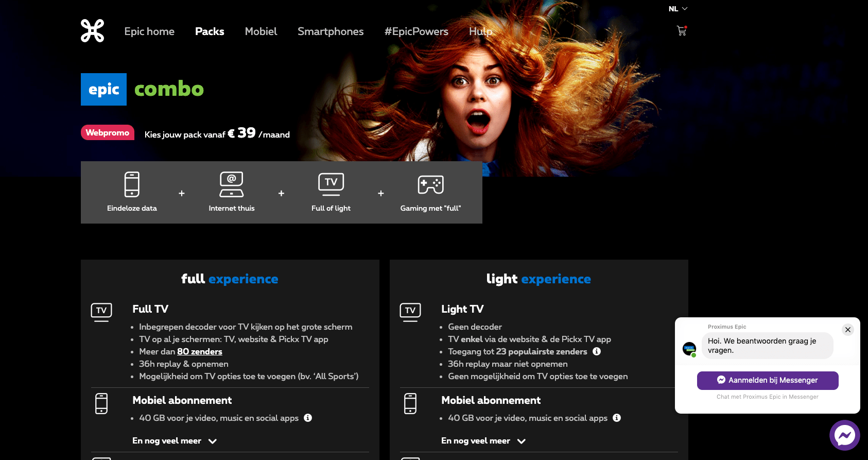Open the 80 zenders link
Image resolution: width=868 pixels, height=460 pixels.
[x=200, y=351]
